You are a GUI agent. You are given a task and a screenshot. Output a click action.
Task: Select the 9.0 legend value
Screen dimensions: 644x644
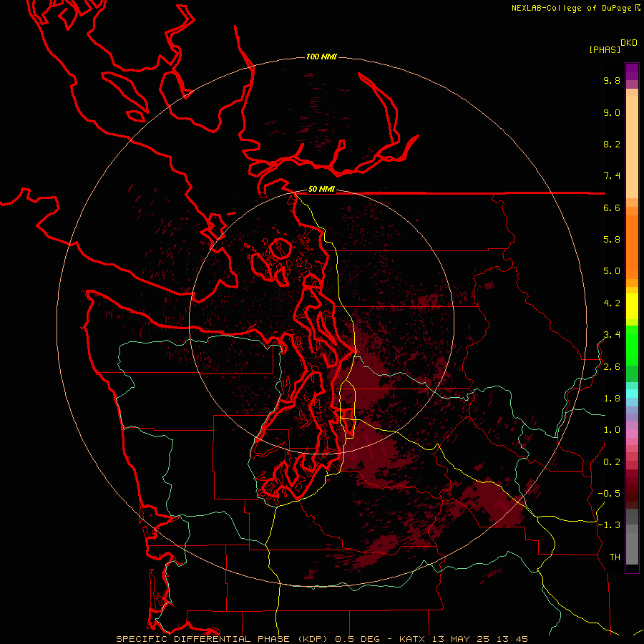pyautogui.click(x=612, y=112)
